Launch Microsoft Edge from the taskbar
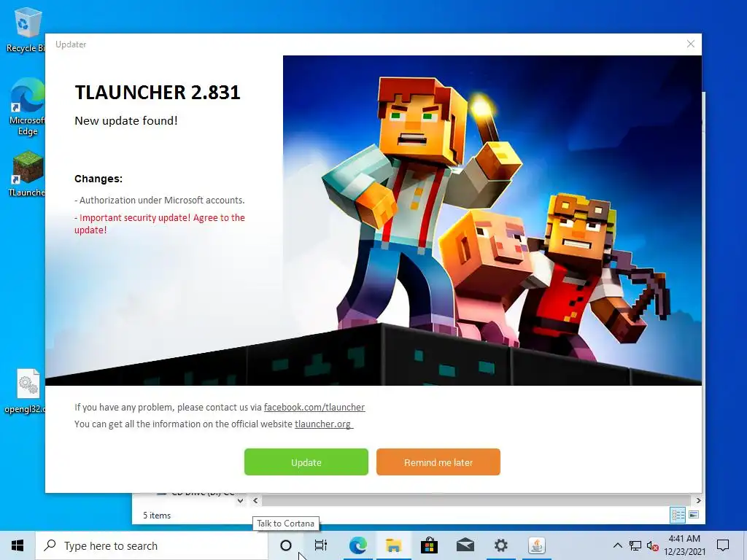 [x=357, y=545]
